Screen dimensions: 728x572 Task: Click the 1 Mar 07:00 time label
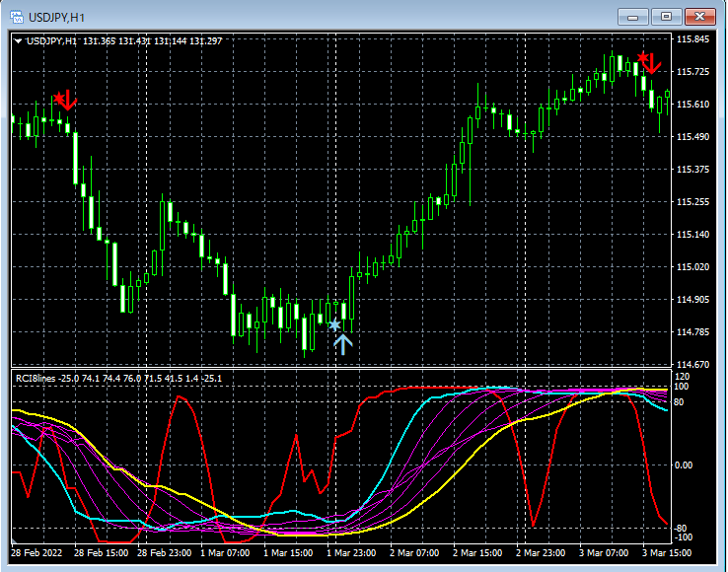click(x=225, y=553)
